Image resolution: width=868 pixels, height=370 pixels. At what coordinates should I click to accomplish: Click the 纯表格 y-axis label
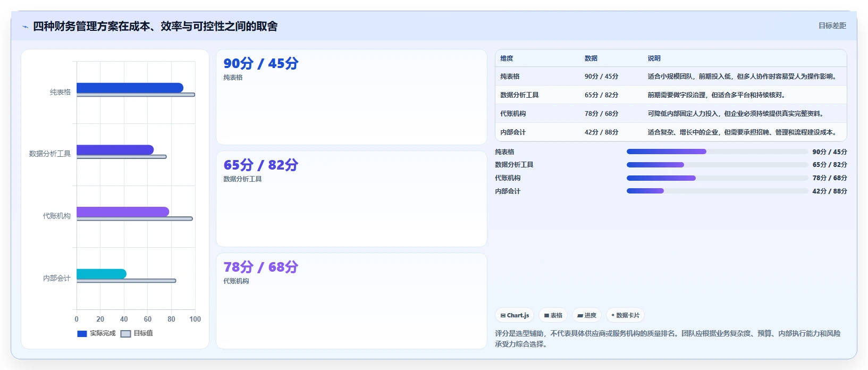(60, 92)
